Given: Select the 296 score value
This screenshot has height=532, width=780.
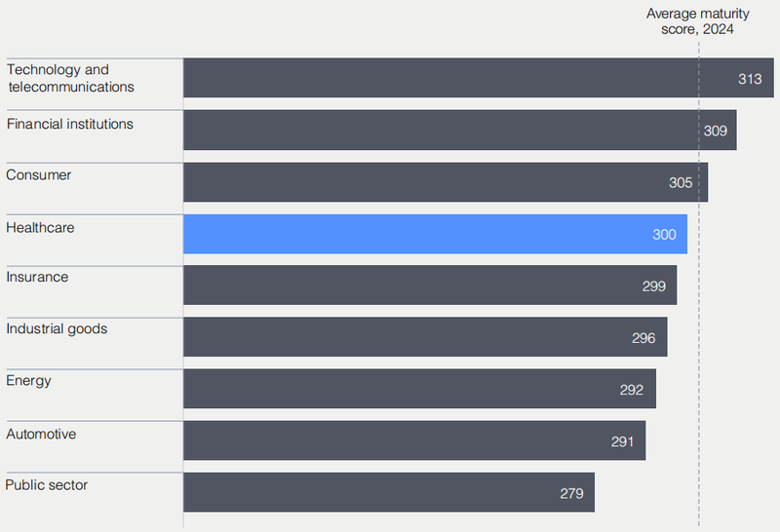Looking at the screenshot, I should (x=643, y=338).
